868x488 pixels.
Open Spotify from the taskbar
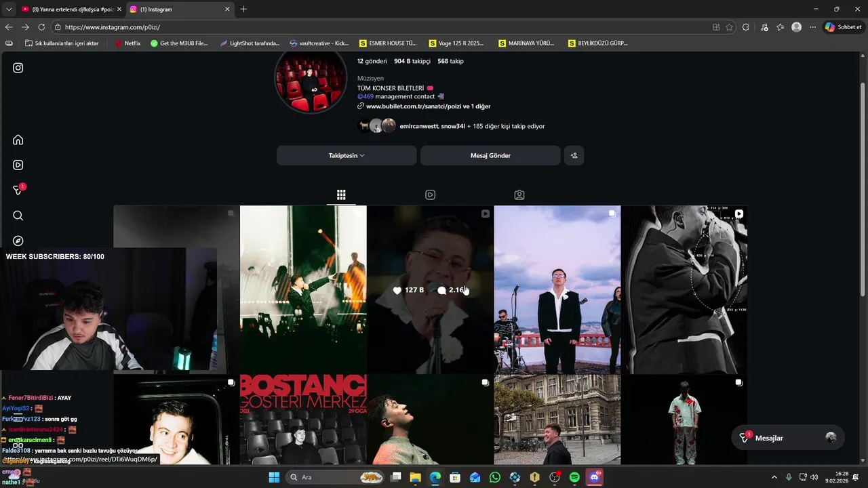(574, 477)
